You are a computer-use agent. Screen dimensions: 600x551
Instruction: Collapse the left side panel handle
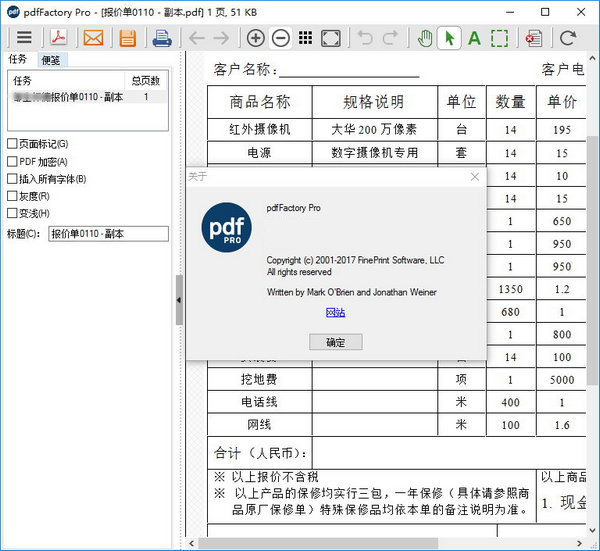(179, 300)
